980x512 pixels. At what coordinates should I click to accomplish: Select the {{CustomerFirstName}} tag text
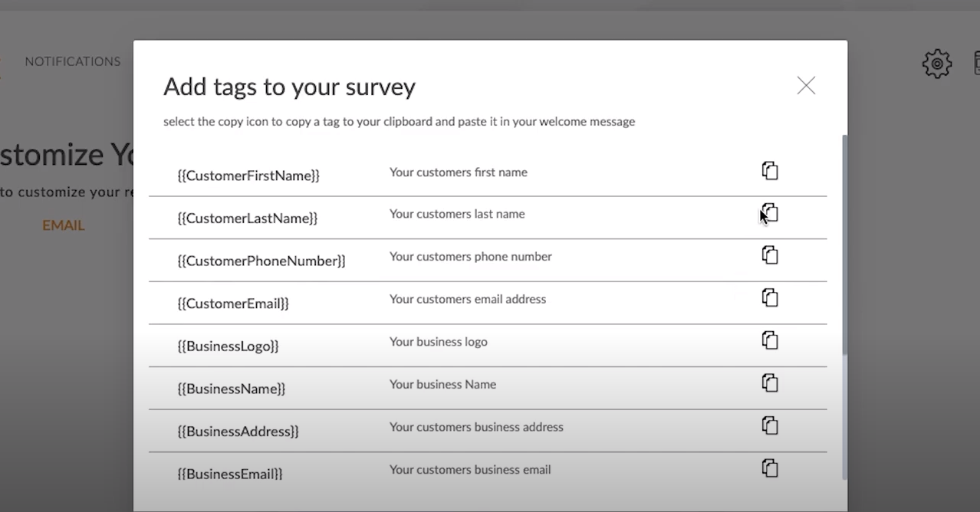click(248, 176)
